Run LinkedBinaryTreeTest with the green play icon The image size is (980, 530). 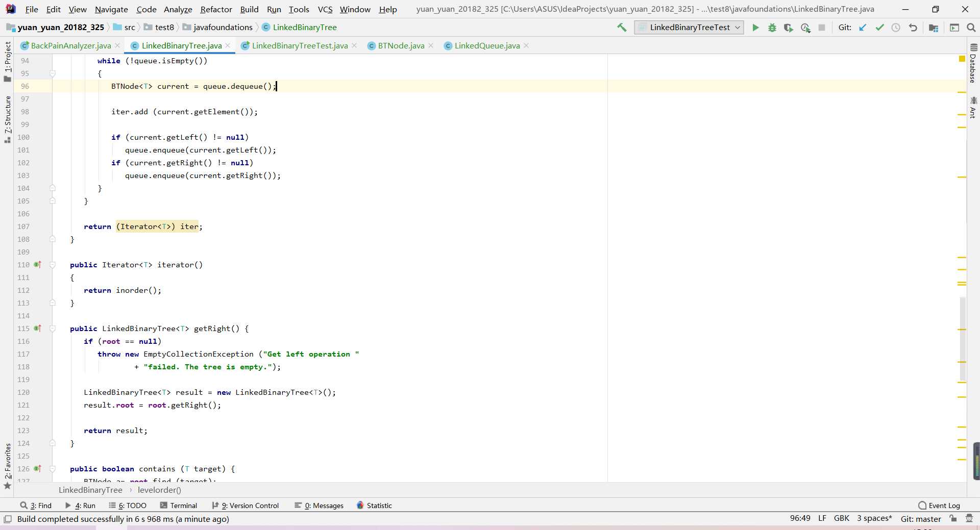coord(755,28)
